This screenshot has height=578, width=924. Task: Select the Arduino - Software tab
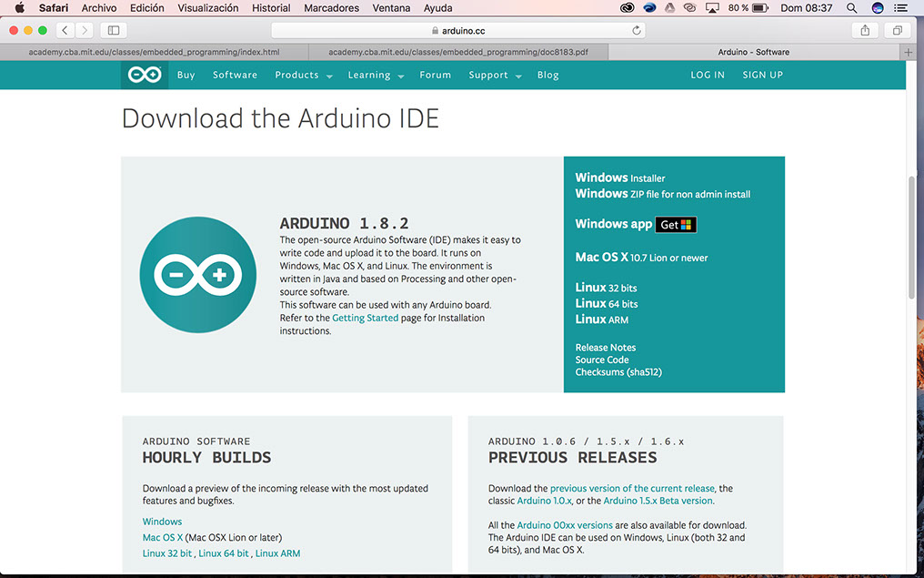tap(754, 52)
